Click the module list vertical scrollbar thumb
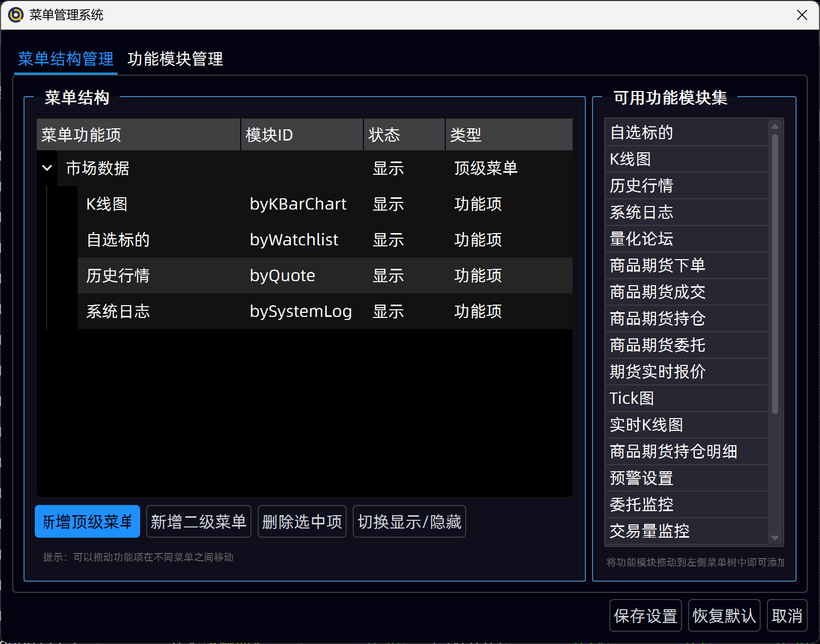 point(775,273)
